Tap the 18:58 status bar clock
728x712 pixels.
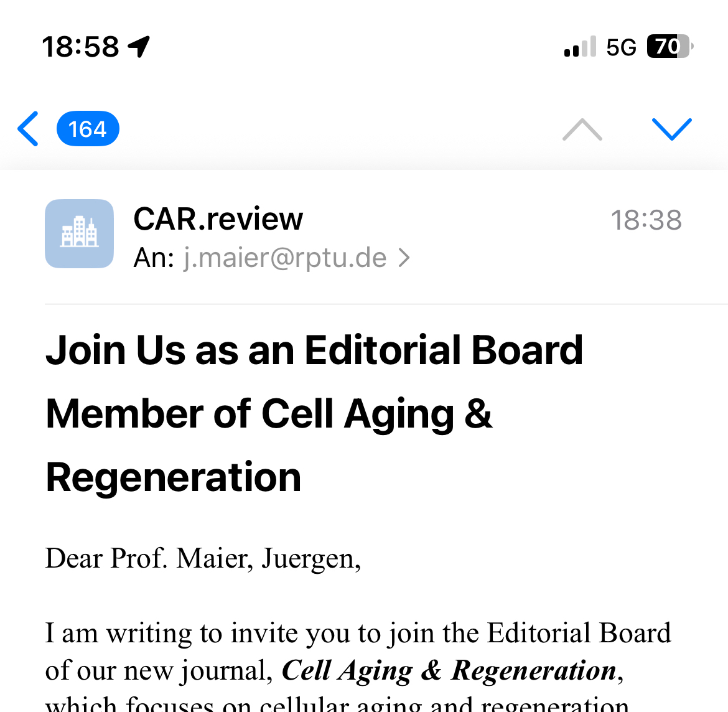click(x=80, y=47)
